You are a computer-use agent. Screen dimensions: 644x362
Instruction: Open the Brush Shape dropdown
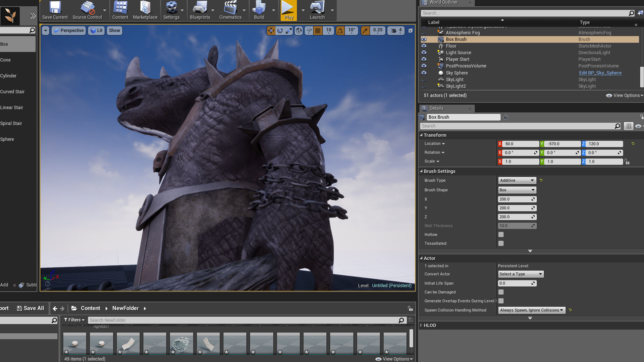tap(517, 190)
